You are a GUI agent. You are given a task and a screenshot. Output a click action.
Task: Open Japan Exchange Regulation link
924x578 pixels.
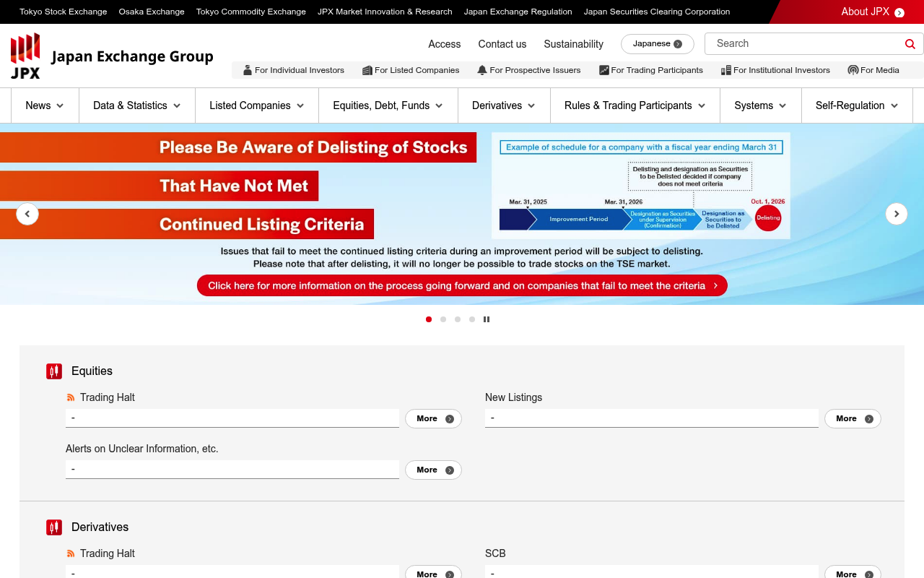click(x=518, y=12)
